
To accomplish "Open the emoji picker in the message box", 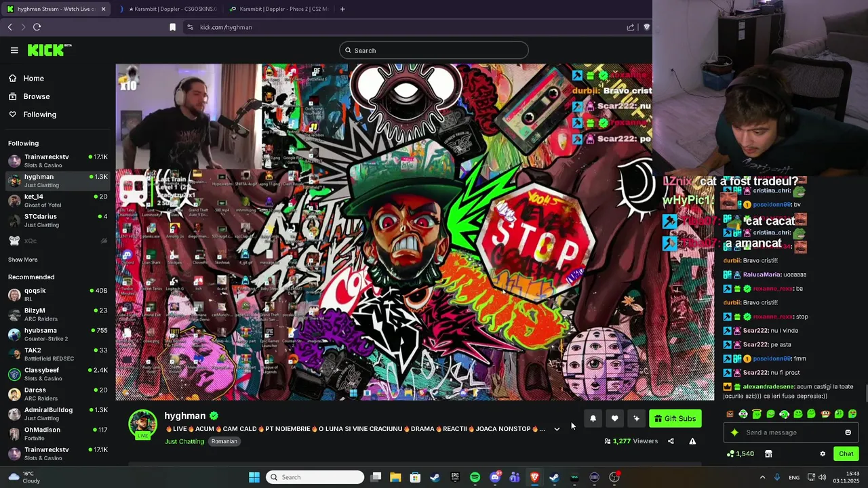I will [x=848, y=432].
